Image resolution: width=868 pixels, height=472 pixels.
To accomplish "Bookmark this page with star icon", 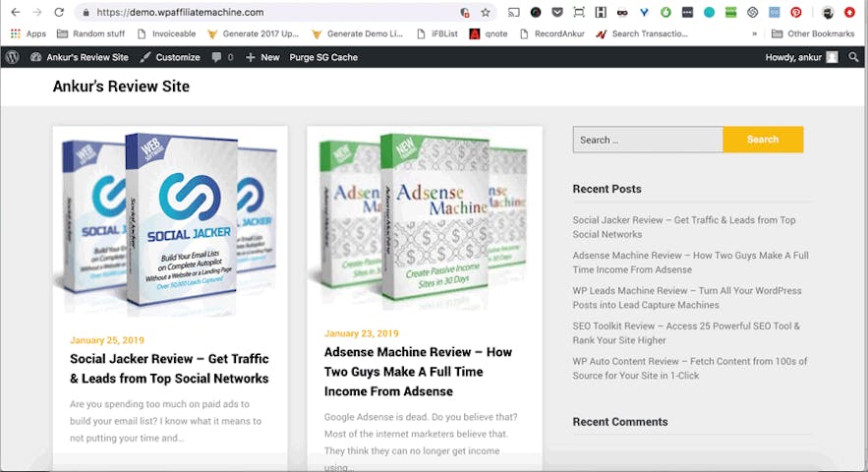I will [486, 13].
